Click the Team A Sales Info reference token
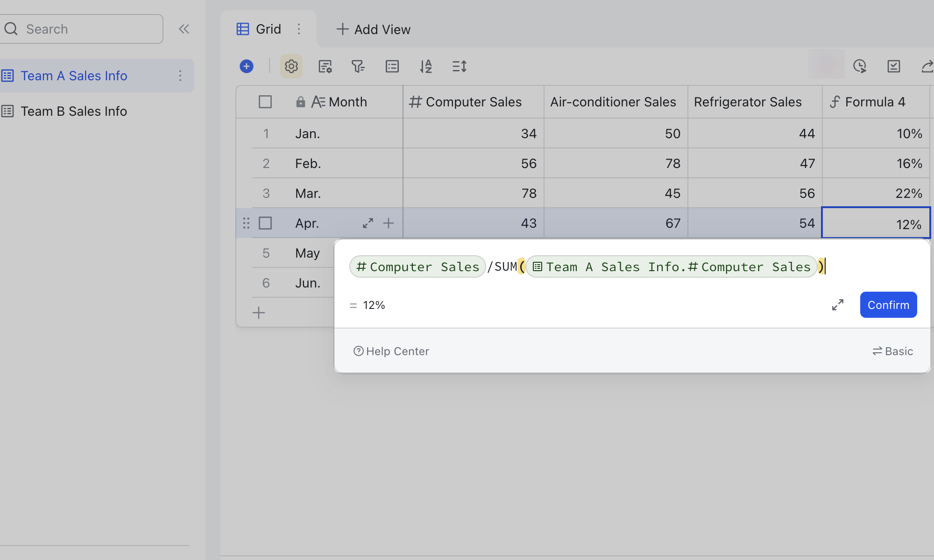The width and height of the screenshot is (934, 560). pos(671,266)
